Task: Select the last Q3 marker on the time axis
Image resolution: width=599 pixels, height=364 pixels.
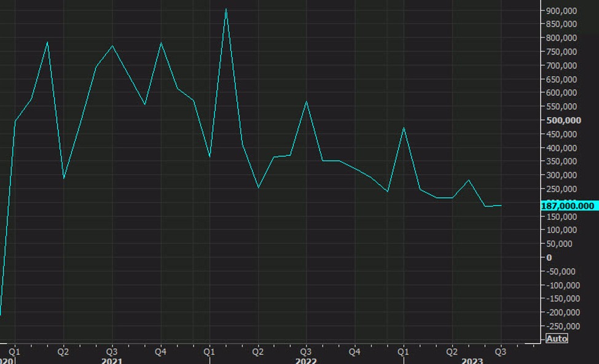Action: point(501,352)
